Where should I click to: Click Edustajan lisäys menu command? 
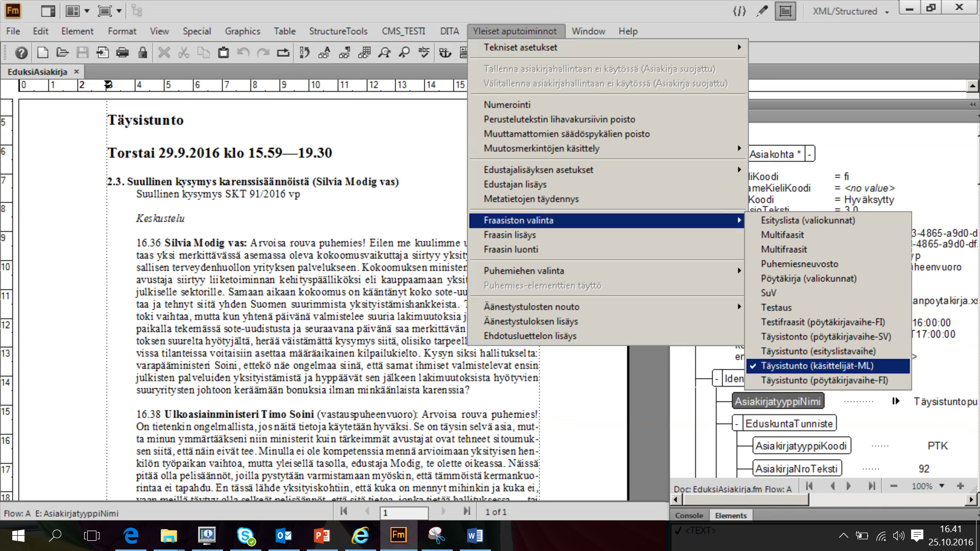coord(607,185)
